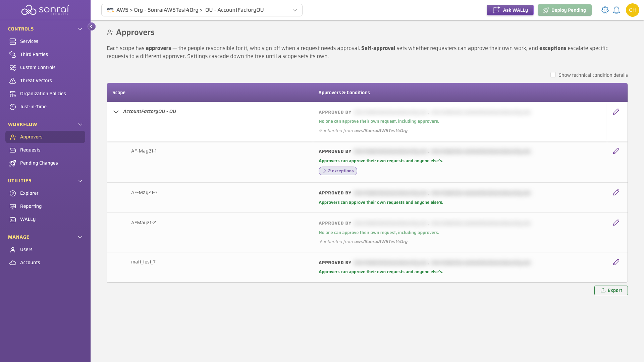Edit approvers for matt_test_7 row
This screenshot has width=644, height=362.
pos(616,262)
